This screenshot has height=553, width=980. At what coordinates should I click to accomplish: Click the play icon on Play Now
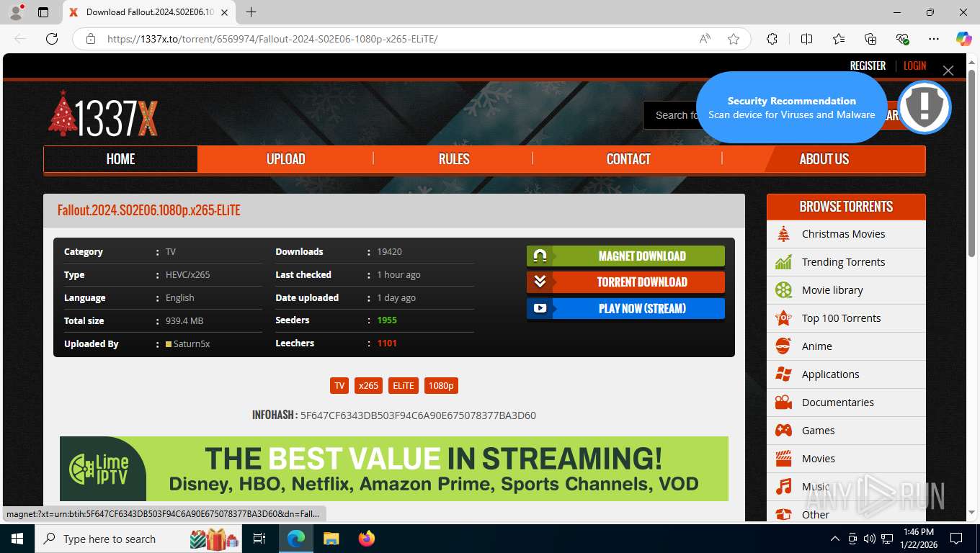[540, 309]
